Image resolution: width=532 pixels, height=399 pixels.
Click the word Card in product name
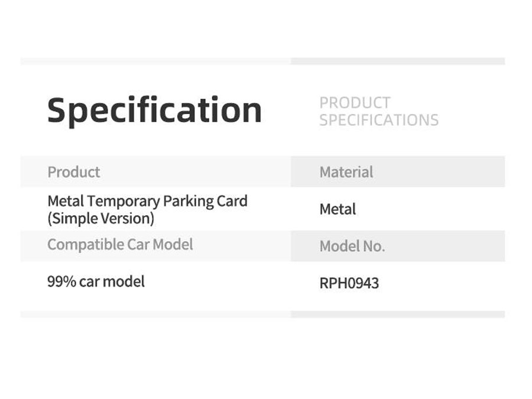point(232,201)
